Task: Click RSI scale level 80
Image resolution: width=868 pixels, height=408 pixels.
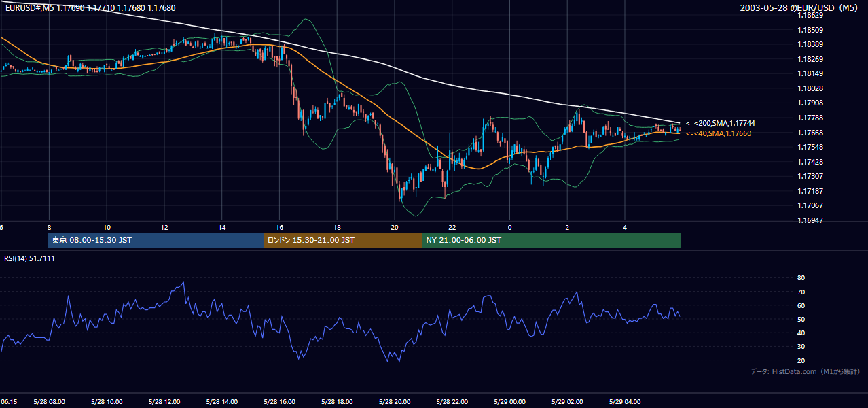Action: 801,278
